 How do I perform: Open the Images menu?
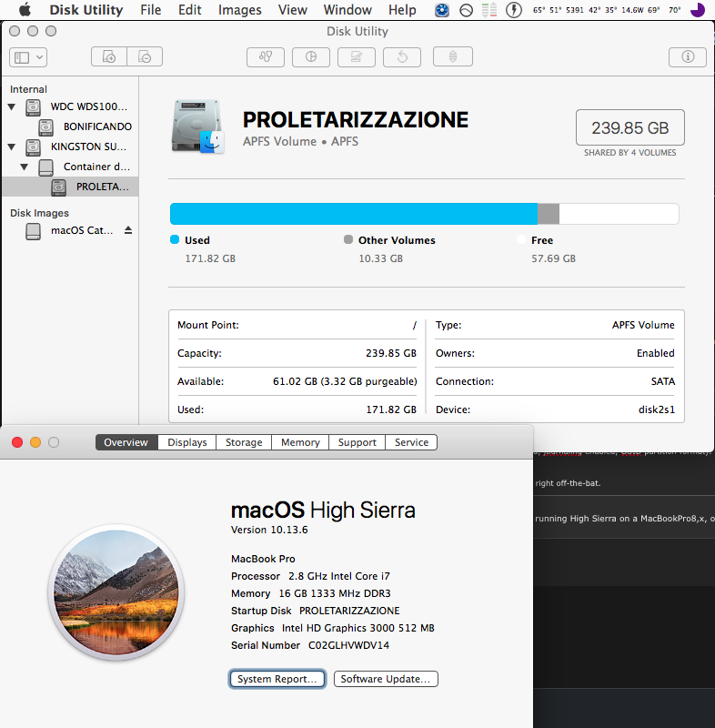(x=240, y=10)
